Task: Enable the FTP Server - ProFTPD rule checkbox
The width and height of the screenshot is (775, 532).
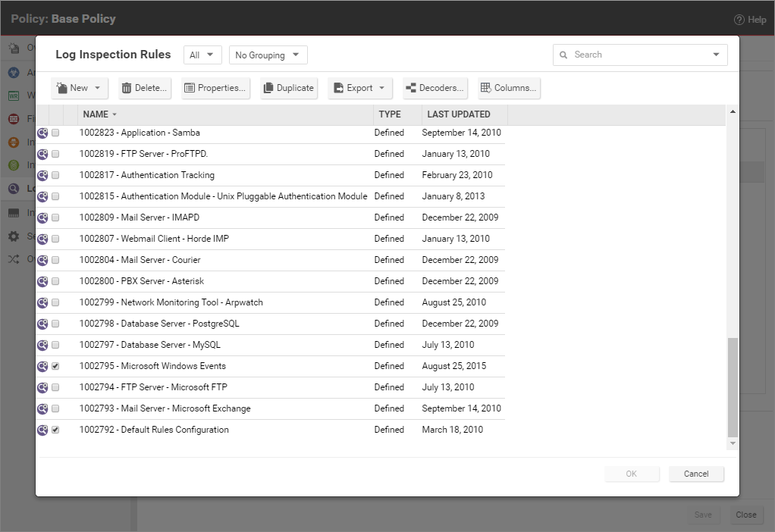Action: [55, 154]
